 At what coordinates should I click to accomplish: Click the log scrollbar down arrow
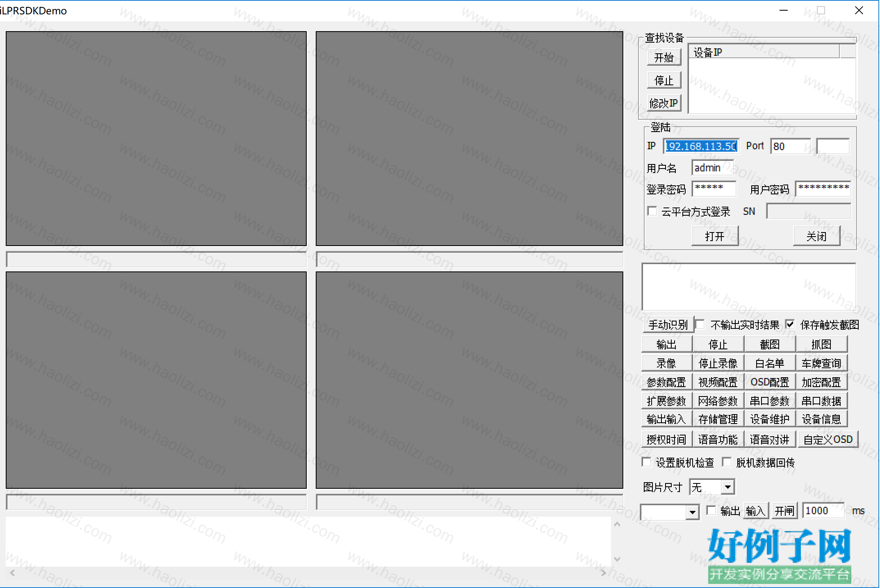click(x=617, y=559)
